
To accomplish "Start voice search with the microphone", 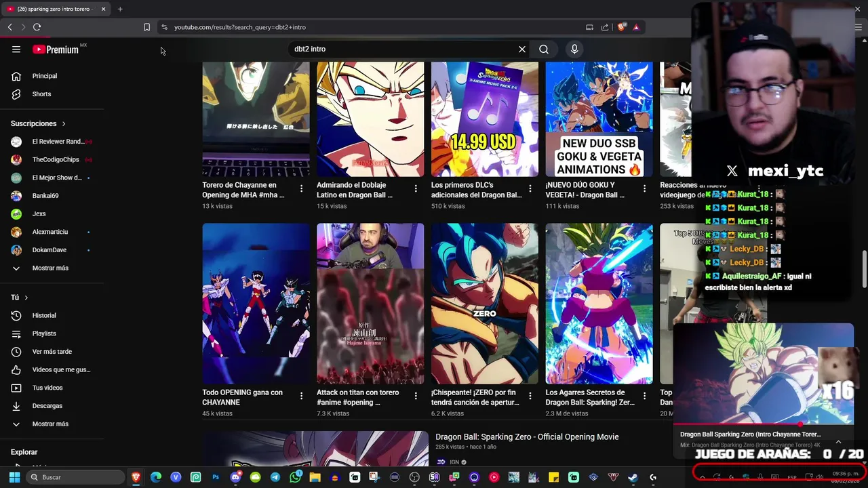I will [x=574, y=49].
